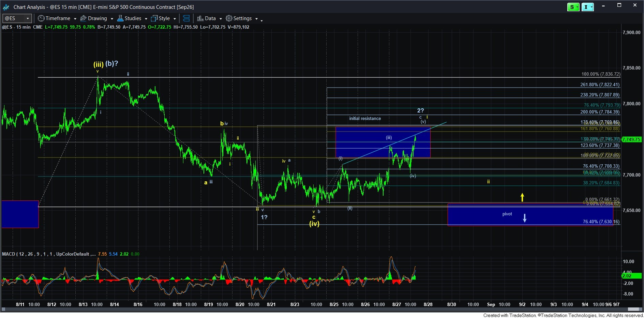Open the toolbar overflow arrow after Settings
This screenshot has height=318, width=644.
(x=261, y=20)
